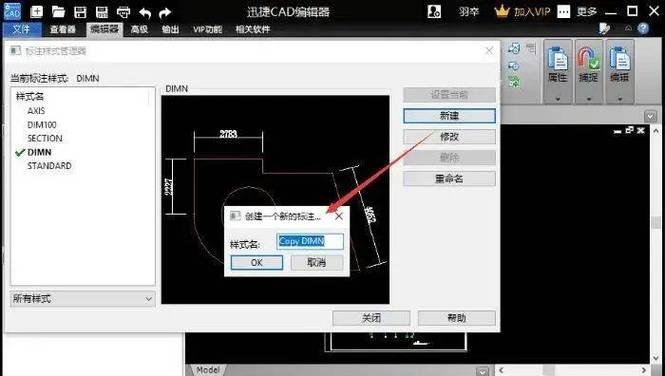This screenshot has height=376, width=665.
Task: Open the 文件 file menu
Action: 22,29
